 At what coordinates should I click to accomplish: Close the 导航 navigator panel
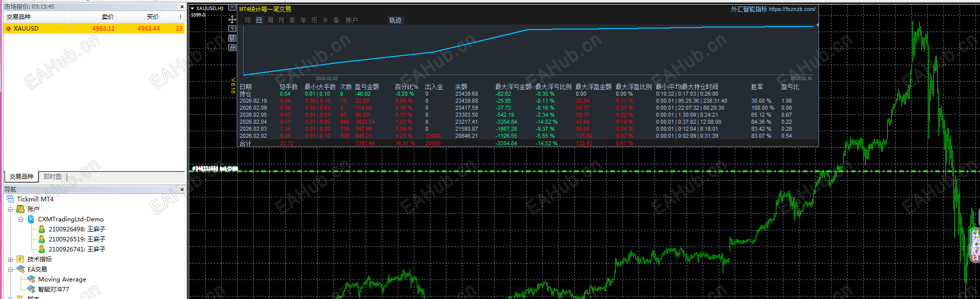pos(182,190)
